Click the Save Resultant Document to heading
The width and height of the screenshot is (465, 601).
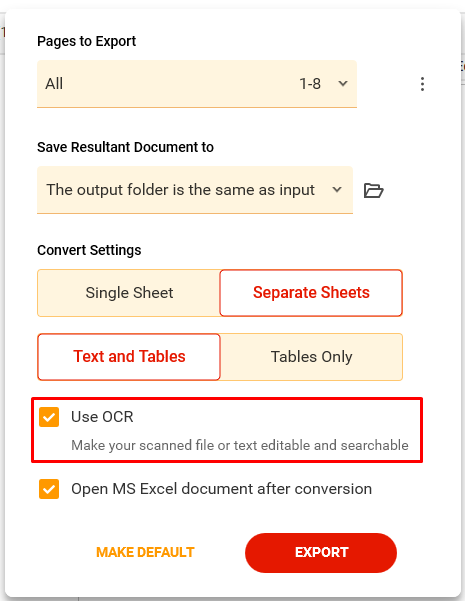coord(125,147)
